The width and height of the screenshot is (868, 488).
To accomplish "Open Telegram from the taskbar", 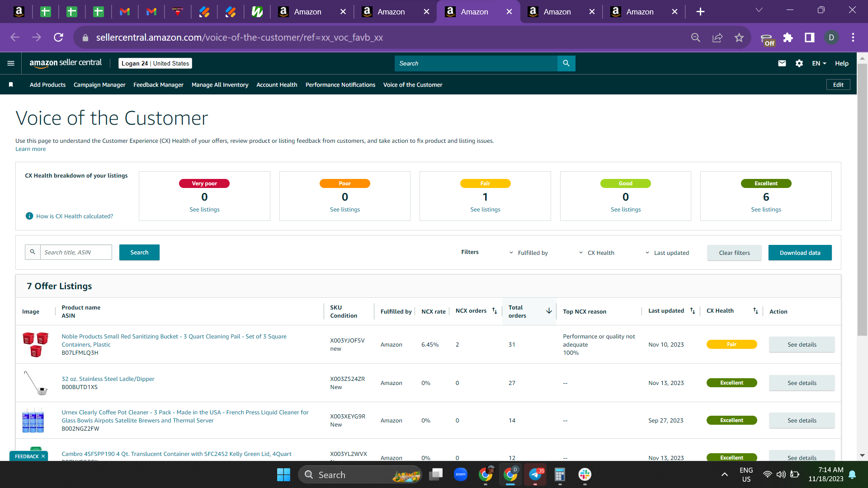I will tap(535, 474).
